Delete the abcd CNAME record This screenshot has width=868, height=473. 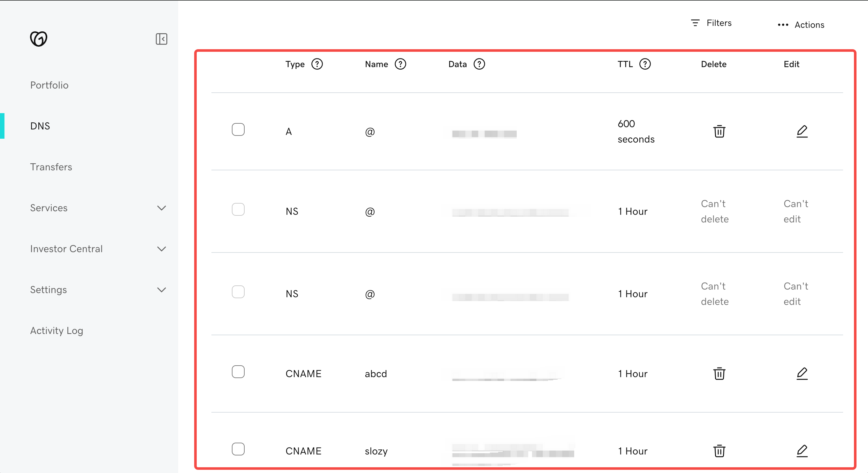pyautogui.click(x=719, y=373)
